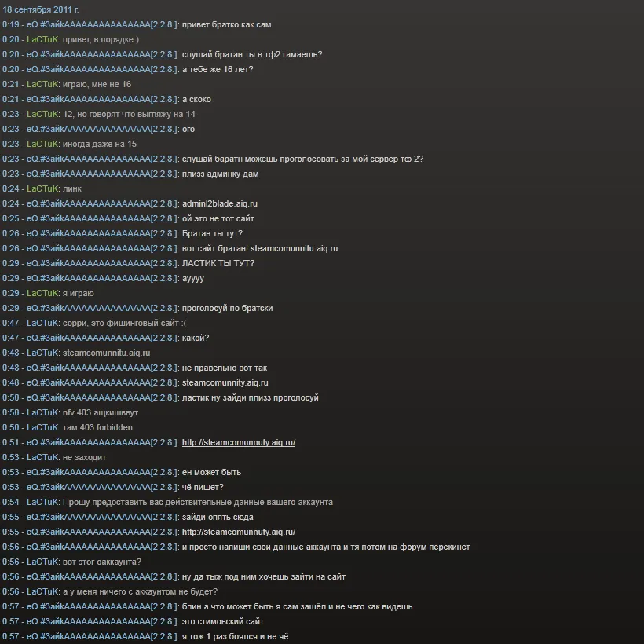This screenshot has width=644, height=644.
Task: Click the date header 18 сентября 2011 г.
Action: point(41,9)
